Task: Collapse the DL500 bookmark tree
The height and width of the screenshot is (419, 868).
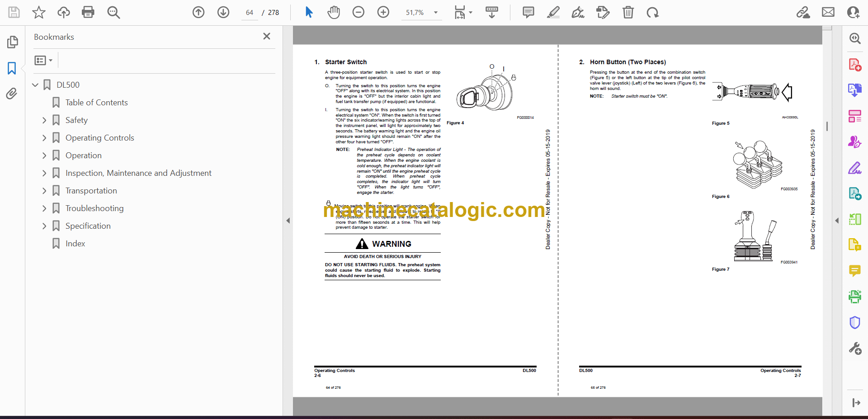Action: coord(35,85)
